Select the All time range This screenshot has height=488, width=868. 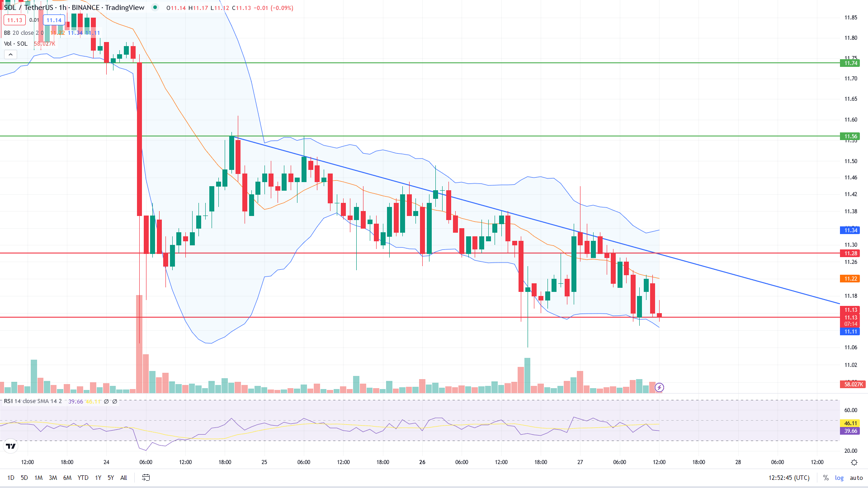(x=123, y=478)
